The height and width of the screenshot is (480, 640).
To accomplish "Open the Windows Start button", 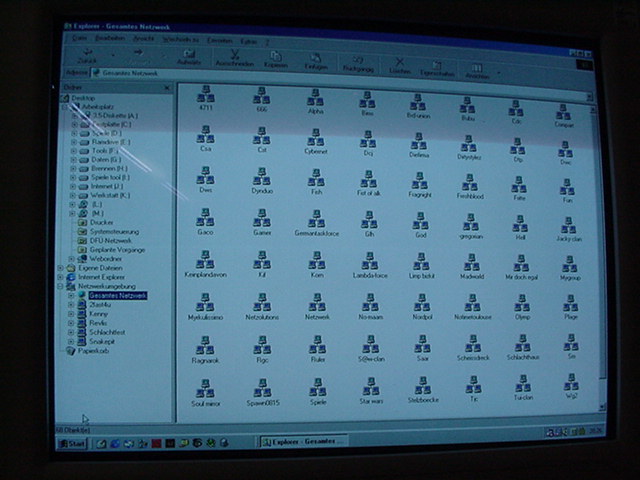I will pos(72,444).
